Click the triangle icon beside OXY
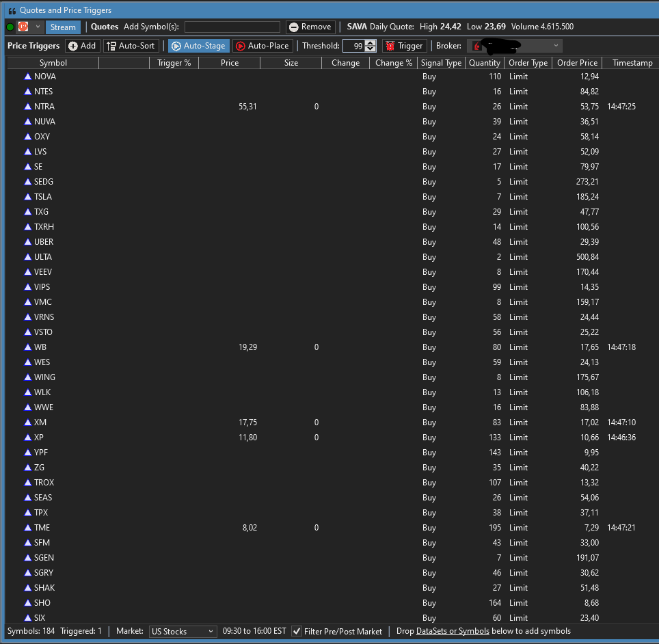The height and width of the screenshot is (644, 659). pyautogui.click(x=28, y=137)
